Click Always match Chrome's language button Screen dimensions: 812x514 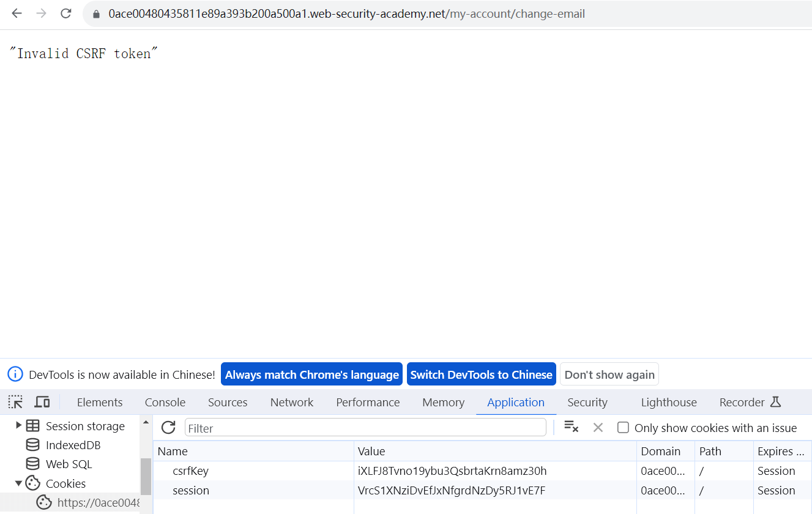[311, 374]
